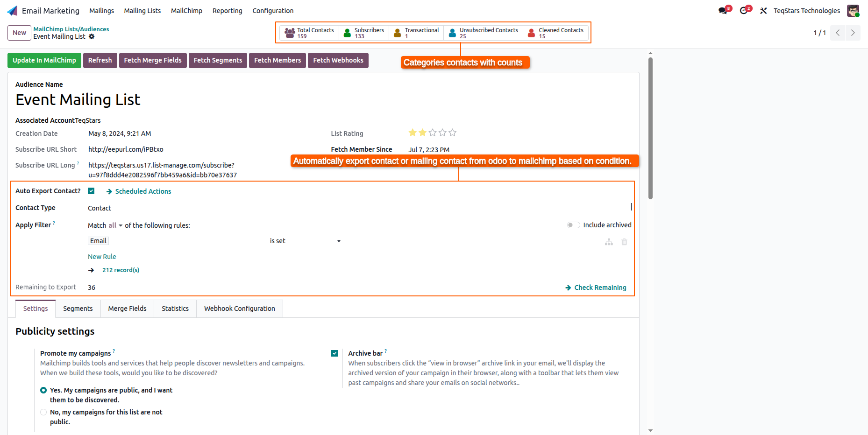The image size is (868, 435).
Task: Click the add branch icon on Email rule
Action: coord(609,242)
